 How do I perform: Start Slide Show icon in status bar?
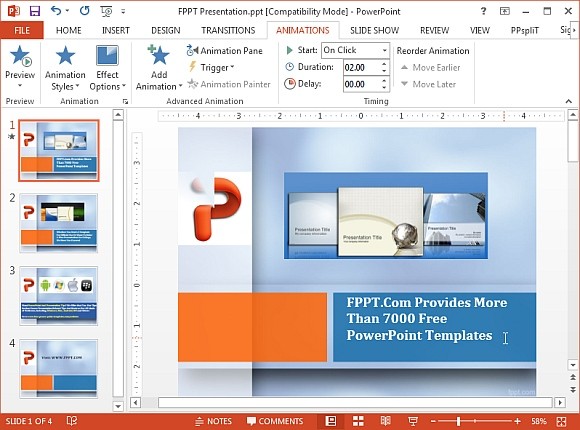(413, 421)
